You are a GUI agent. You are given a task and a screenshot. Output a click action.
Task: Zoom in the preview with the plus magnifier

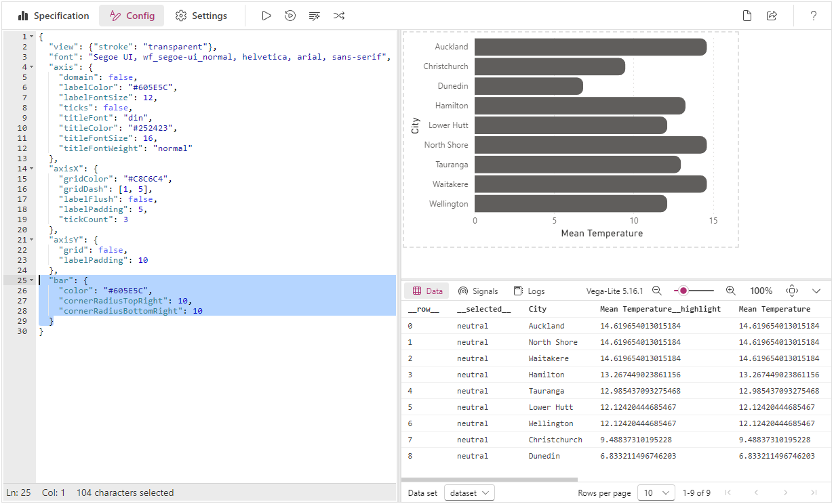(730, 291)
